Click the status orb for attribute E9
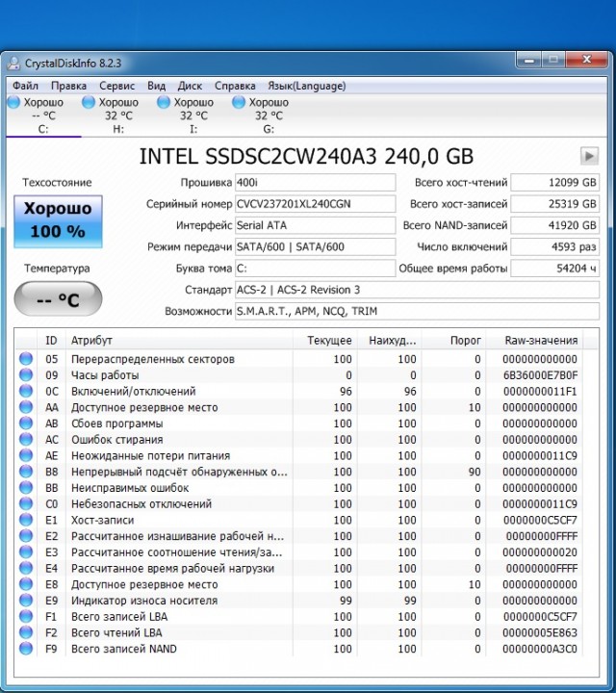Screen dimensions: 616x693 [x=26, y=601]
